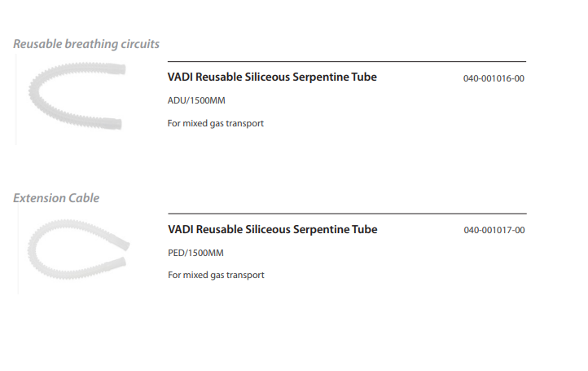Select part number 040-001016-00
This screenshot has height=371, width=588.
(494, 79)
